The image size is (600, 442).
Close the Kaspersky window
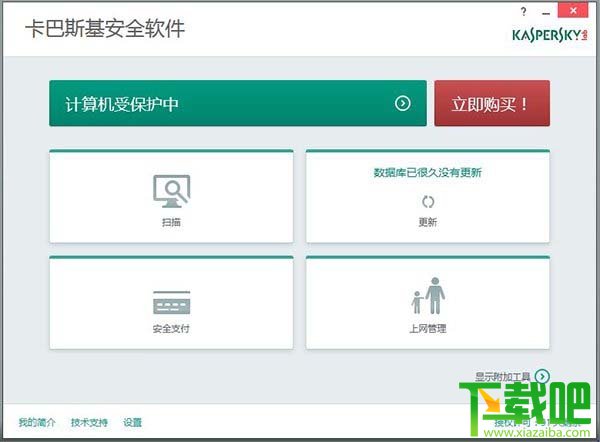[573, 10]
